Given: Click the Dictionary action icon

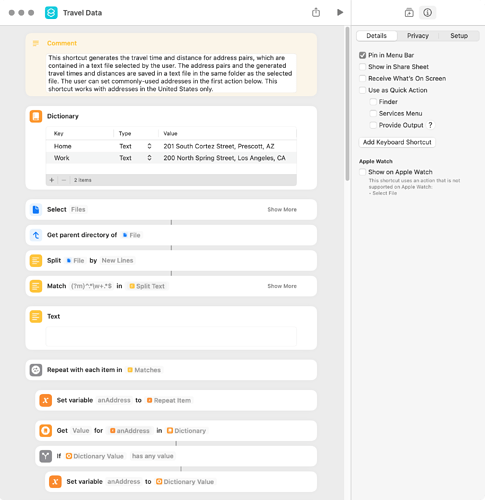Looking at the screenshot, I should click(x=36, y=116).
